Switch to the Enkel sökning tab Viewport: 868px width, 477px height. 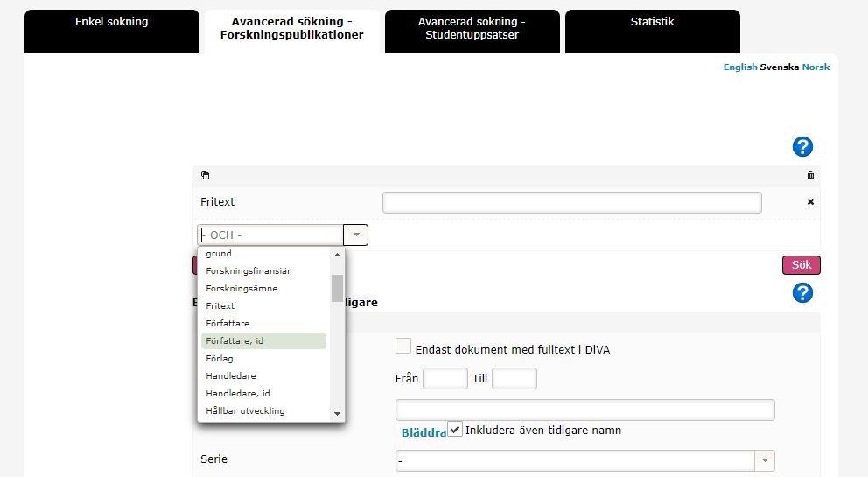pos(111,22)
